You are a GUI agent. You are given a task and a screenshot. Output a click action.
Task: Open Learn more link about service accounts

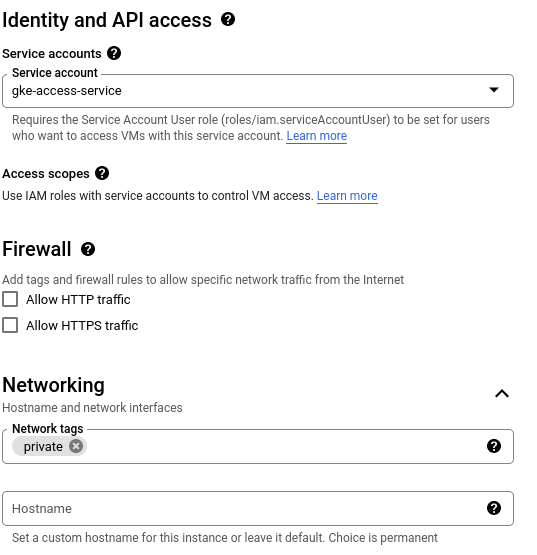click(316, 136)
